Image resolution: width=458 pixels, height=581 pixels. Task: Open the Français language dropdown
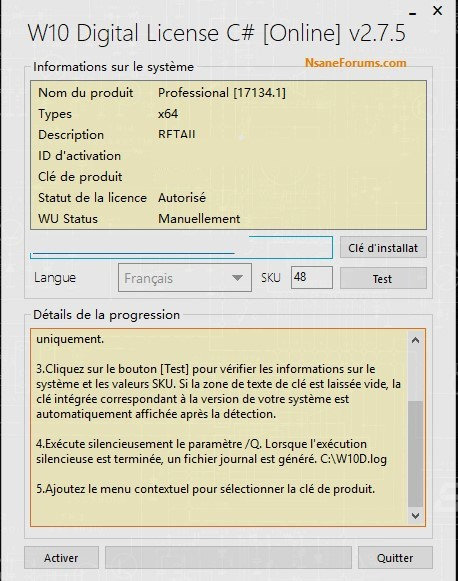[x=185, y=278]
